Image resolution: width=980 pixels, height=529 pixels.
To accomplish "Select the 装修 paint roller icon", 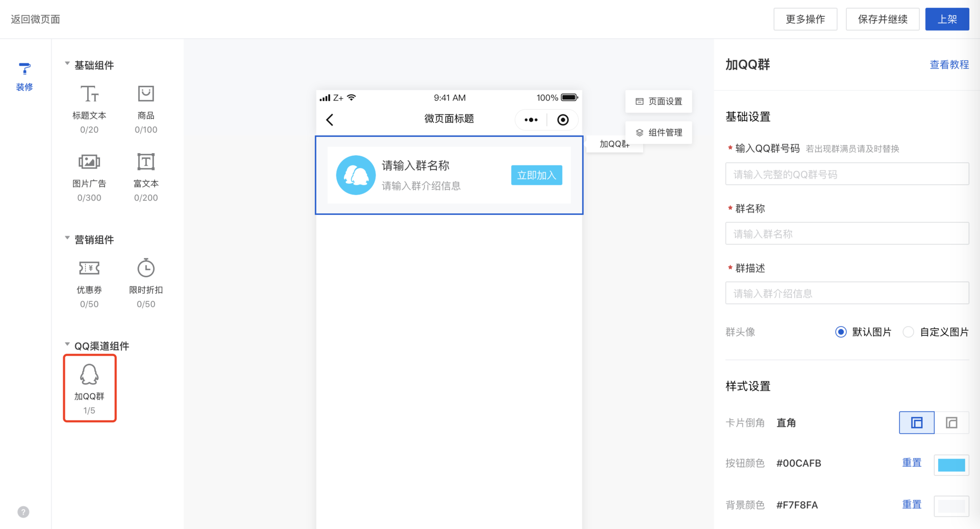I will coord(24,68).
